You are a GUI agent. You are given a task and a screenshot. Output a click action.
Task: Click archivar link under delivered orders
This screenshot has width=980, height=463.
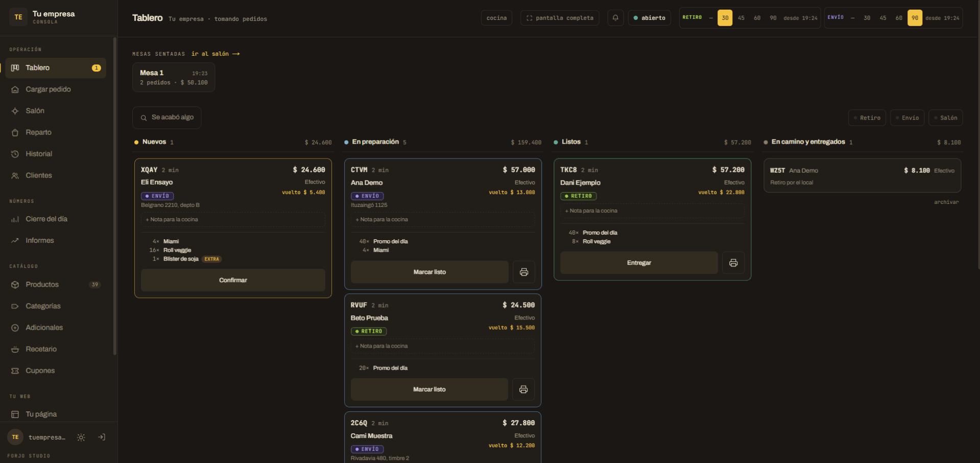point(946,202)
